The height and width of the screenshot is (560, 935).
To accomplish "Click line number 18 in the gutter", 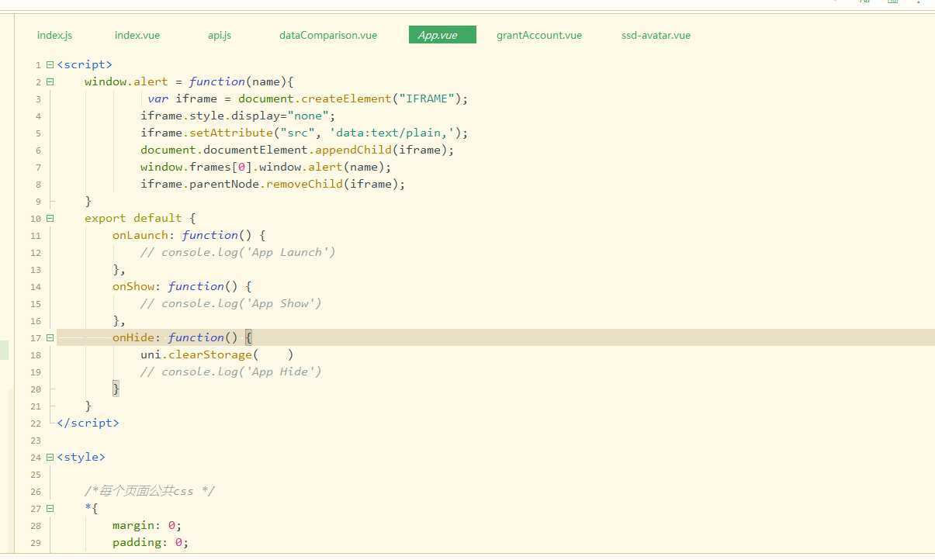I will pyautogui.click(x=36, y=355).
